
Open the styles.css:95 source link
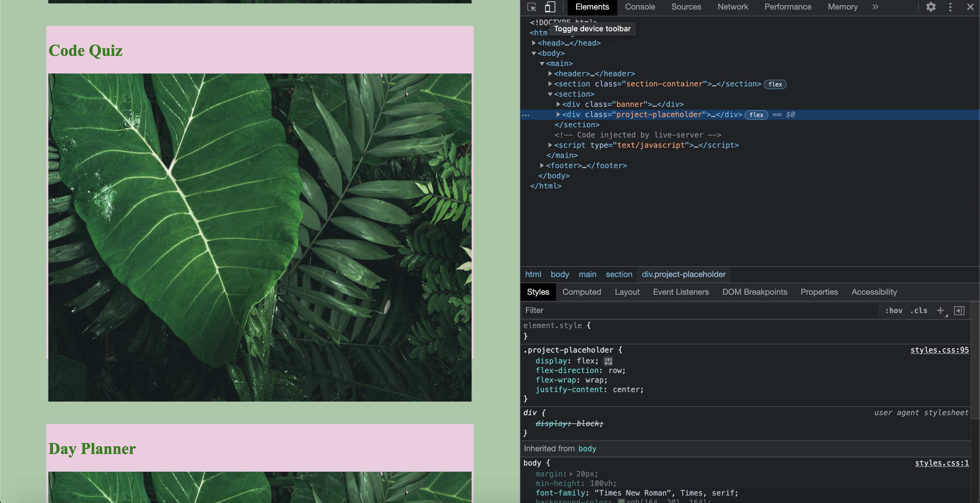click(939, 350)
